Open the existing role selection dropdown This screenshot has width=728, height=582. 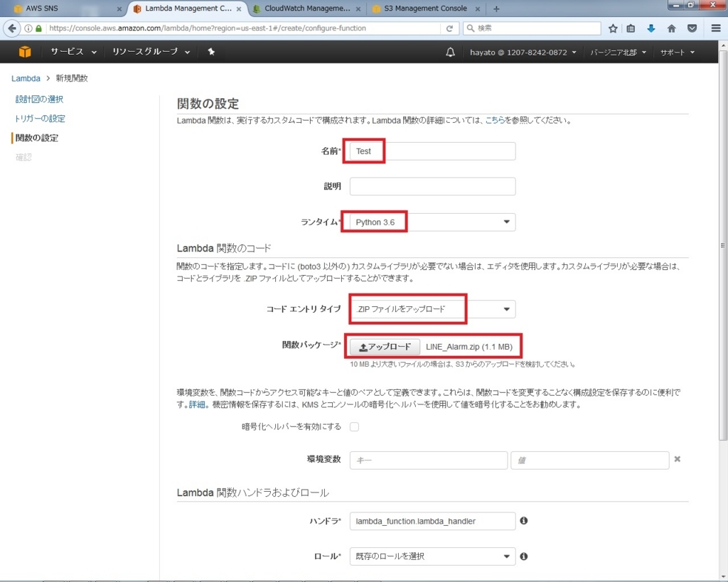(x=432, y=556)
